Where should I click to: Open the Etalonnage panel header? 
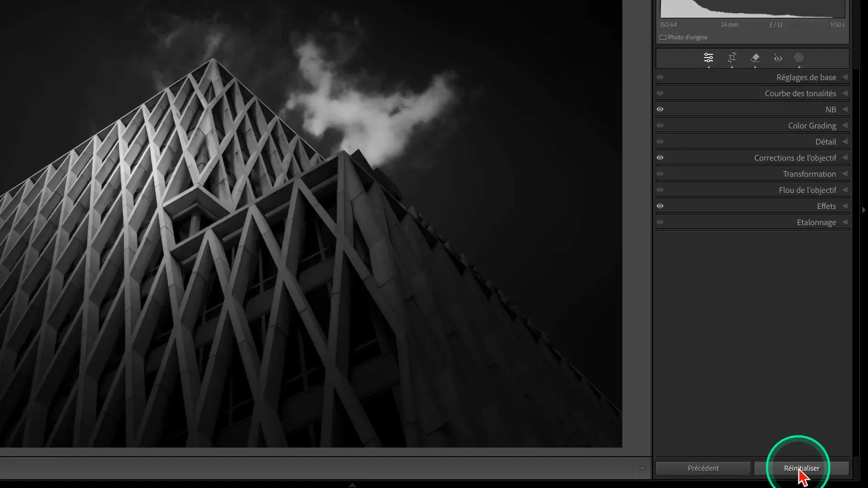(752, 222)
